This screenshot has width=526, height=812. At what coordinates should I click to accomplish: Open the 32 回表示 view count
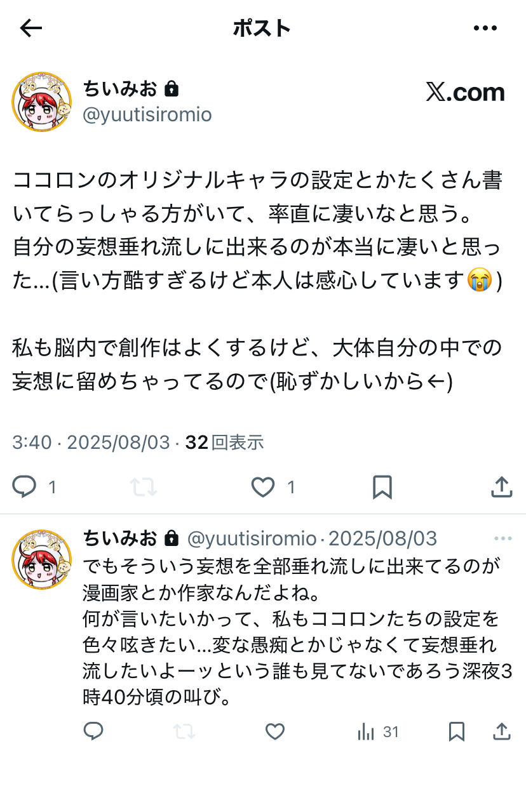coord(224,443)
